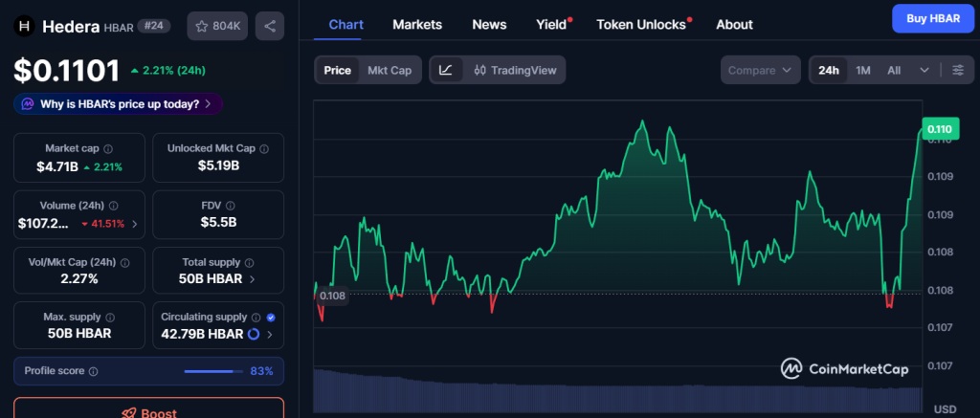The height and width of the screenshot is (418, 980).
Task: Switch chart to Price view
Action: (x=338, y=70)
